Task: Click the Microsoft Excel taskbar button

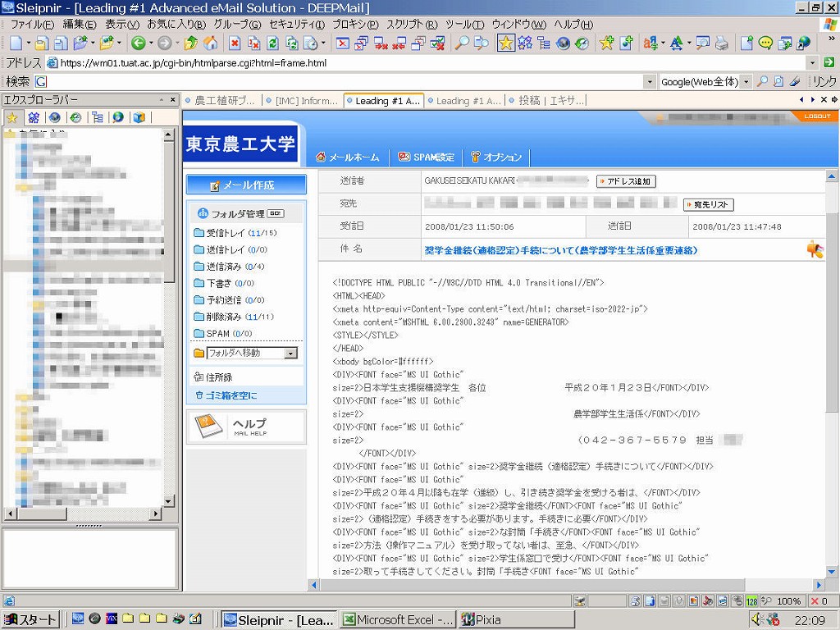Action: click(398, 620)
